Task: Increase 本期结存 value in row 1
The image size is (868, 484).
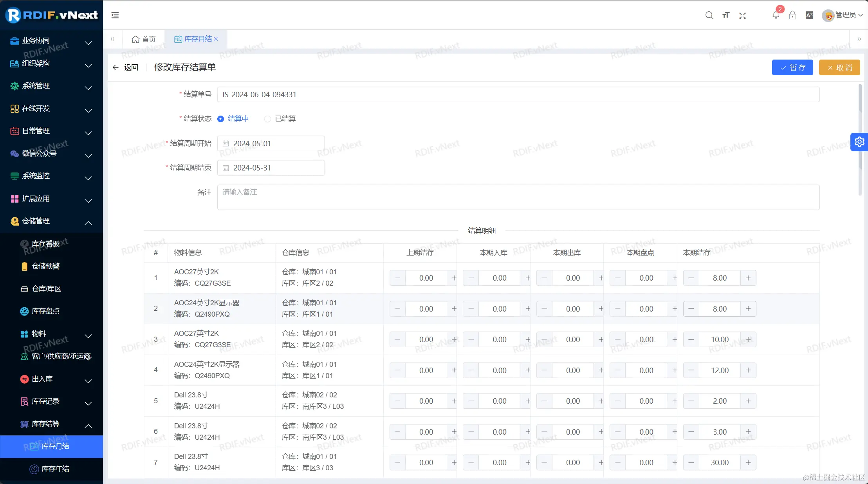Action: tap(748, 278)
